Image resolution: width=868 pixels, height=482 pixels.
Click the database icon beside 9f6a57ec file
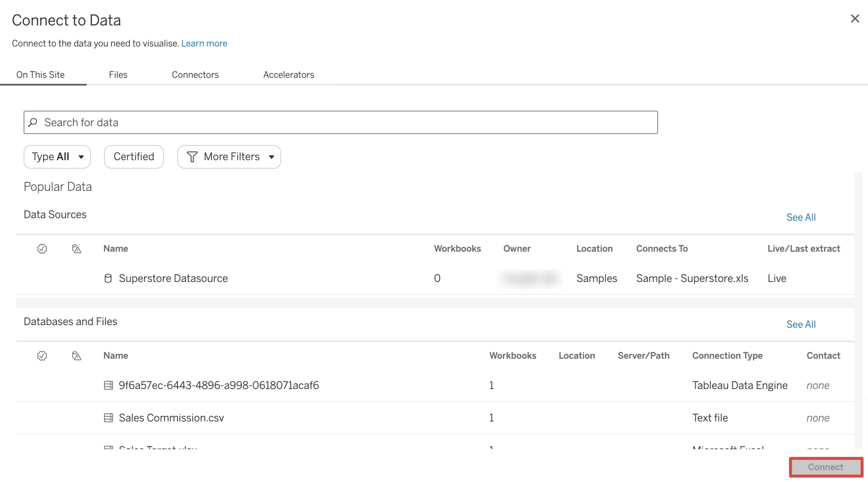click(x=108, y=385)
